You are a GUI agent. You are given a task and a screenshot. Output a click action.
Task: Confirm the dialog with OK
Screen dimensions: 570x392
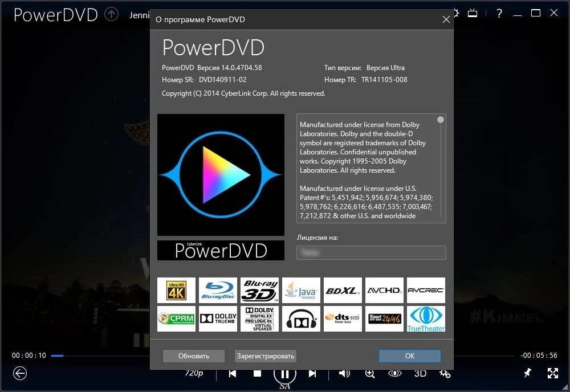tap(410, 356)
